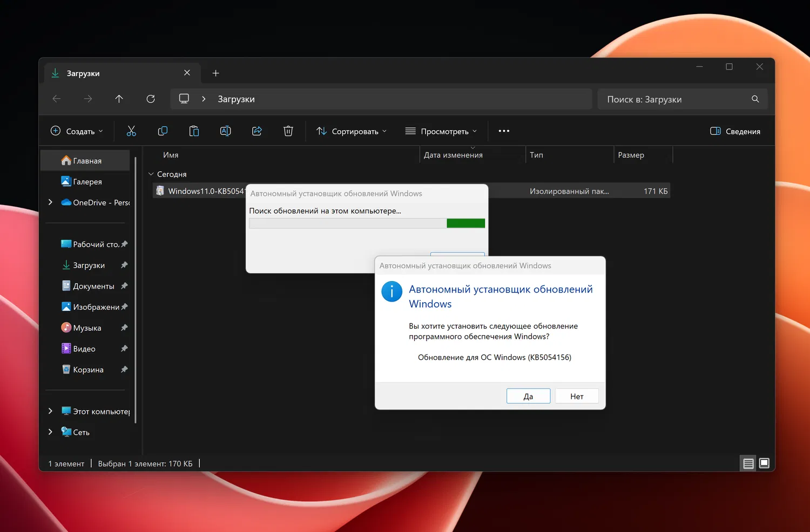This screenshot has width=810, height=532.
Task: Toggle the Сведения details pane
Action: (735, 131)
